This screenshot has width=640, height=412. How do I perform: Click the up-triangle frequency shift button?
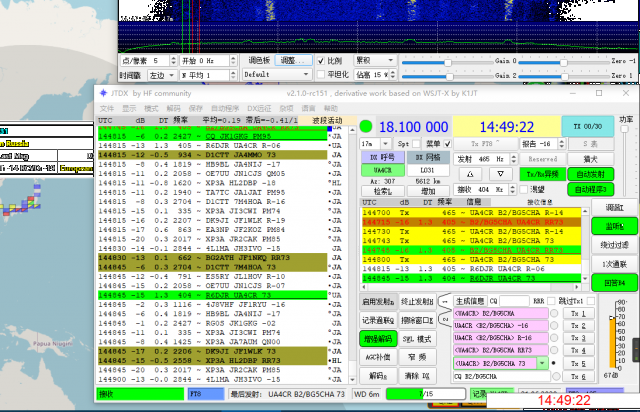click(470, 174)
